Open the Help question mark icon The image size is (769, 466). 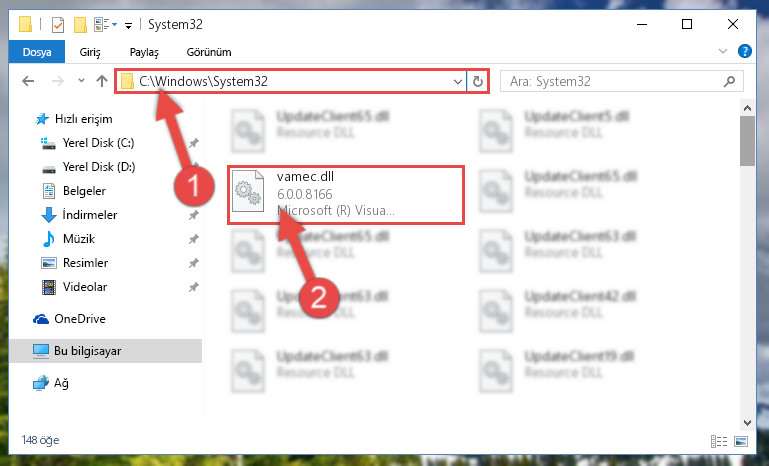(744, 51)
